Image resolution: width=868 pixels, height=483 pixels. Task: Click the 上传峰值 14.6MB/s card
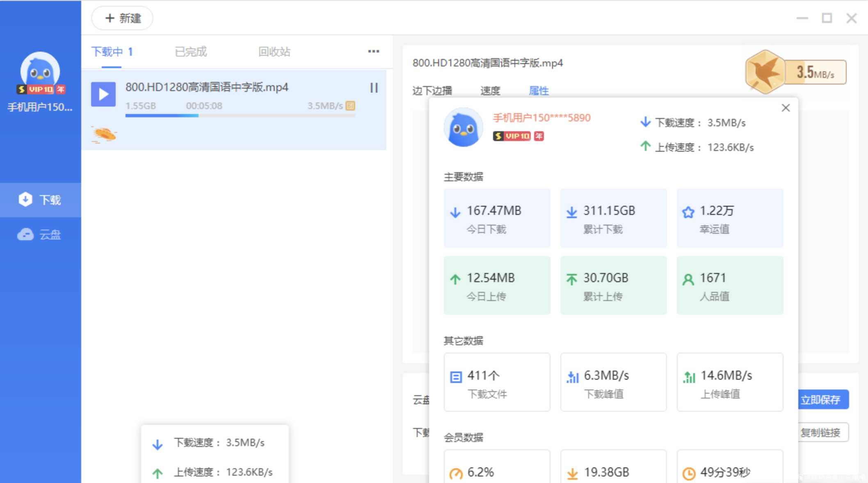pos(730,382)
